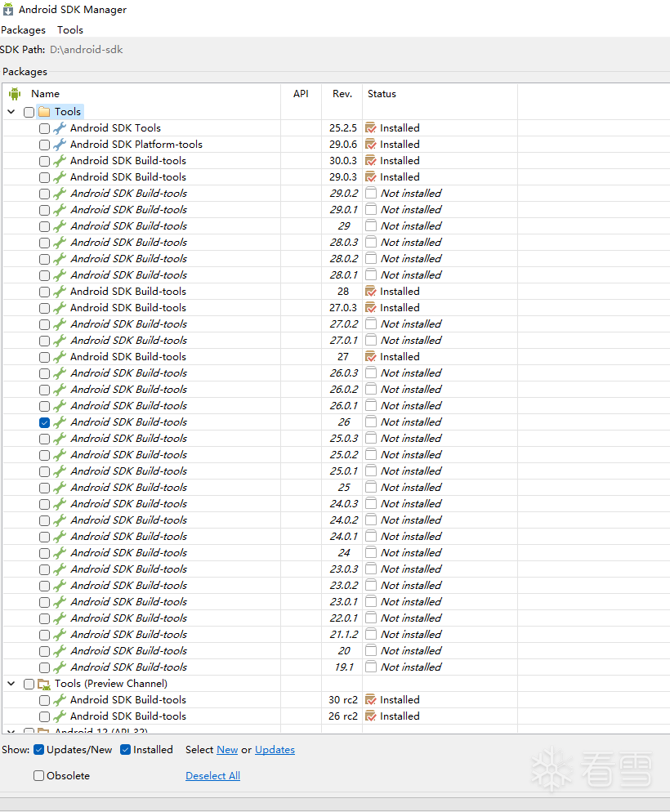Click the Not installed status icon for revision 21.1.2

(371, 635)
